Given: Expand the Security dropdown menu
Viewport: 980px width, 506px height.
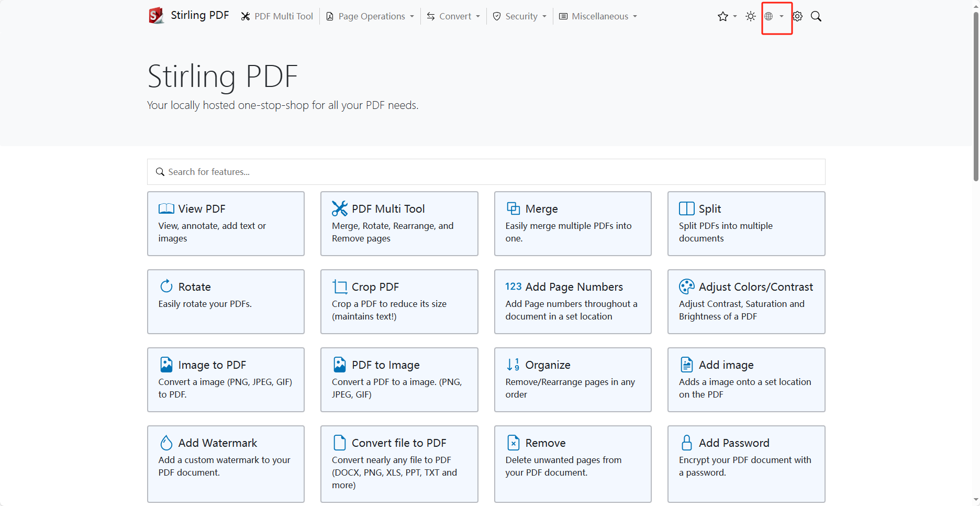Looking at the screenshot, I should coord(520,16).
